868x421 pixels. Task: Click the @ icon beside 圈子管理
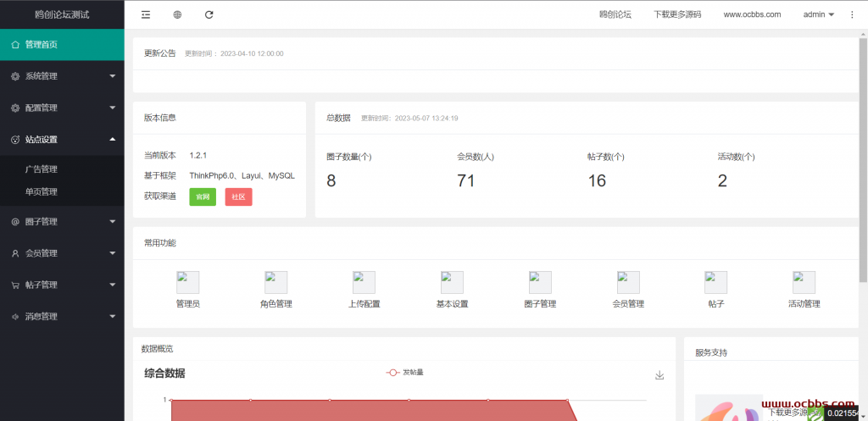[x=15, y=222]
